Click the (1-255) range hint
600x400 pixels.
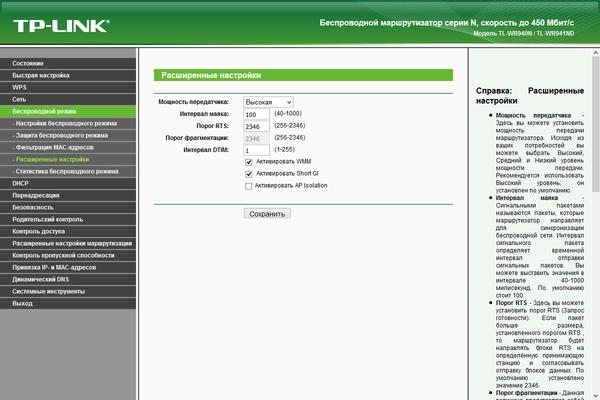pos(285,150)
